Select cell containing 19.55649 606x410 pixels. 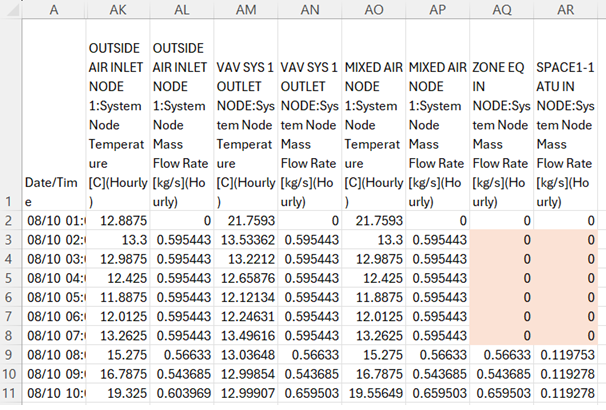(x=374, y=393)
